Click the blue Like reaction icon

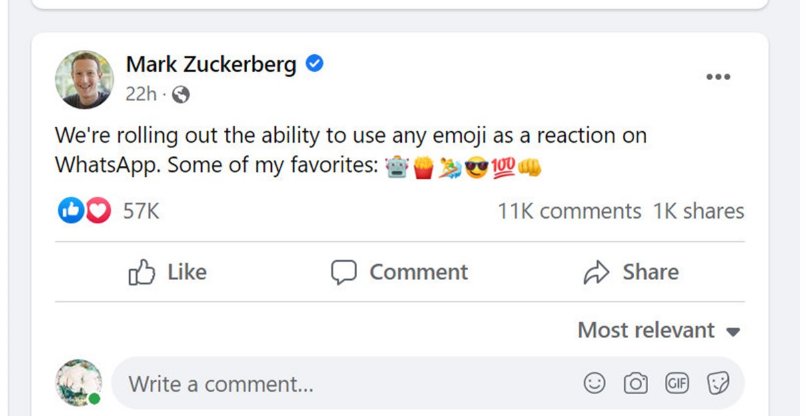71,211
